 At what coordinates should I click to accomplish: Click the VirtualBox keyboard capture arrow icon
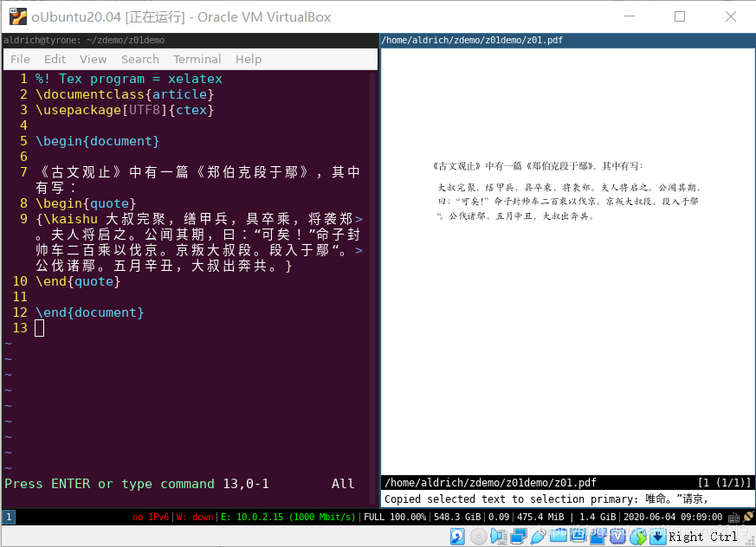(x=658, y=537)
